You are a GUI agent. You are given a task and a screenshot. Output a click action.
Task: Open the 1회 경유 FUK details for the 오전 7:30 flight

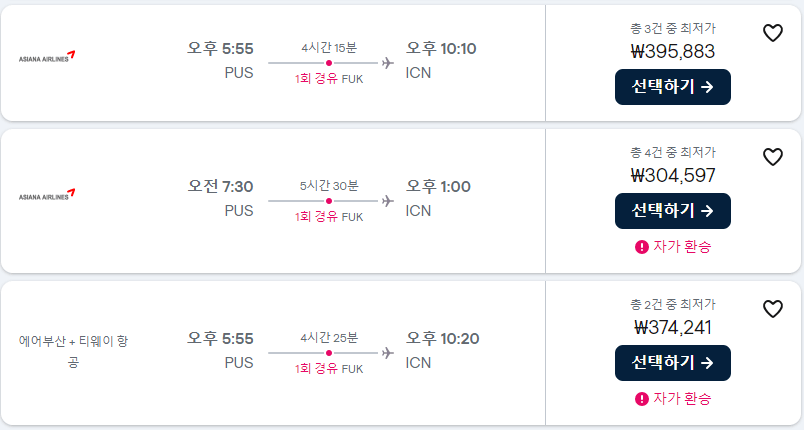pyautogui.click(x=329, y=216)
